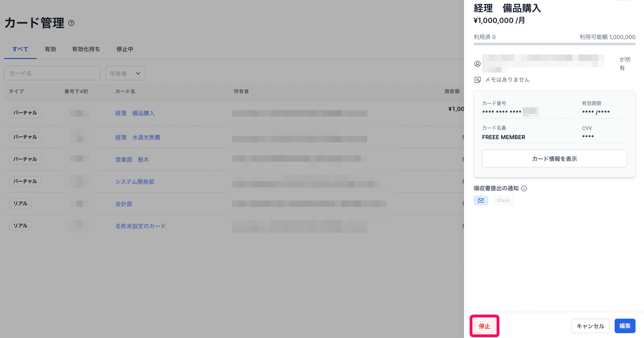Click リアル badge in 名称未設定のカード row
Image resolution: width=644 pixels, height=338 pixels.
click(x=20, y=226)
